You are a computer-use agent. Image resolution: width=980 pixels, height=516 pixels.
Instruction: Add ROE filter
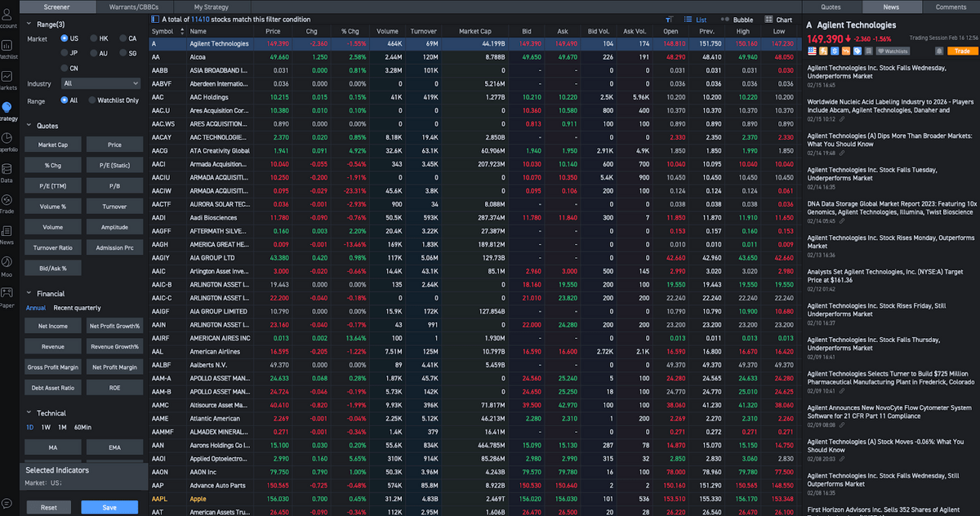click(115, 388)
